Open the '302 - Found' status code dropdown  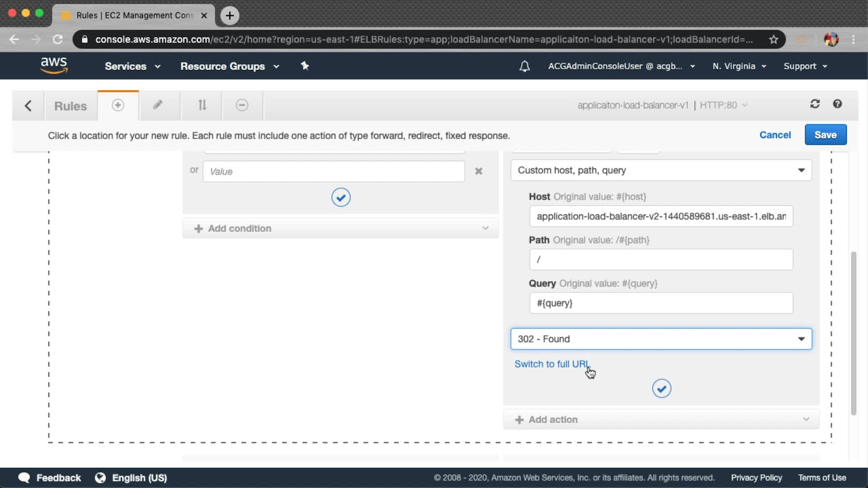661,339
